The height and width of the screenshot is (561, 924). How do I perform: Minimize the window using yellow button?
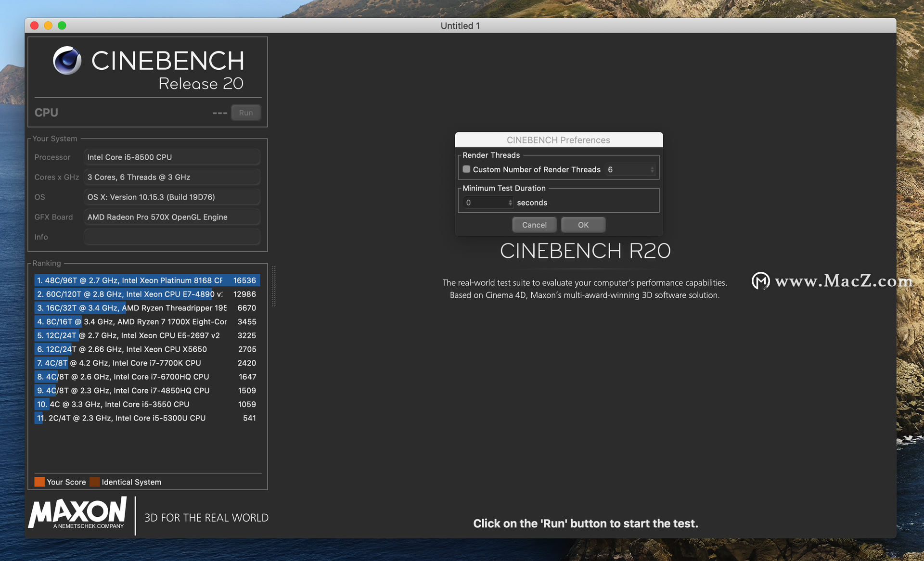[x=48, y=25]
